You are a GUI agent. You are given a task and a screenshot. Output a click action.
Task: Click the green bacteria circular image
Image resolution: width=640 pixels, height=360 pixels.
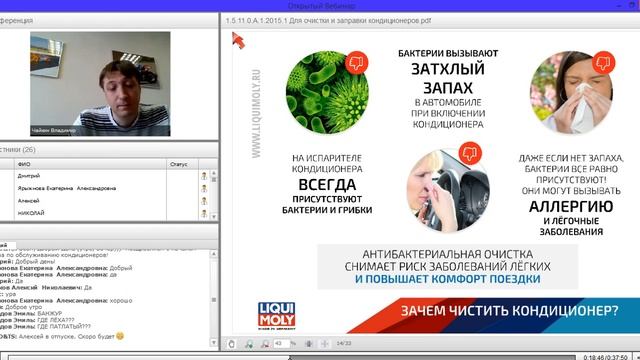(327, 93)
